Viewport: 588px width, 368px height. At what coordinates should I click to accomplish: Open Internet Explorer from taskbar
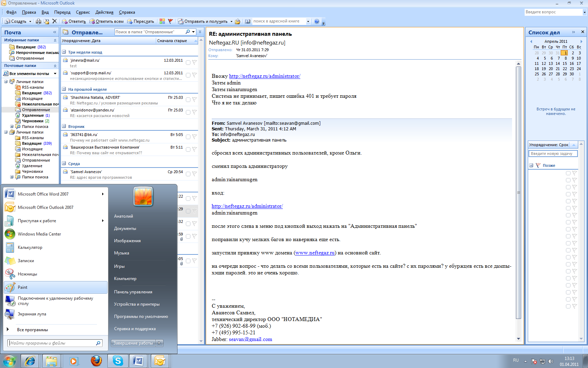coord(30,361)
